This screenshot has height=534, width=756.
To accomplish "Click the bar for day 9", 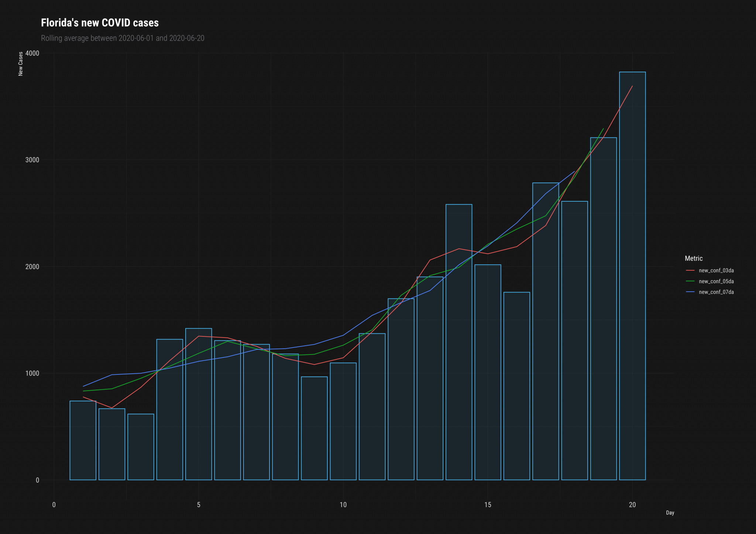I will pos(314,428).
